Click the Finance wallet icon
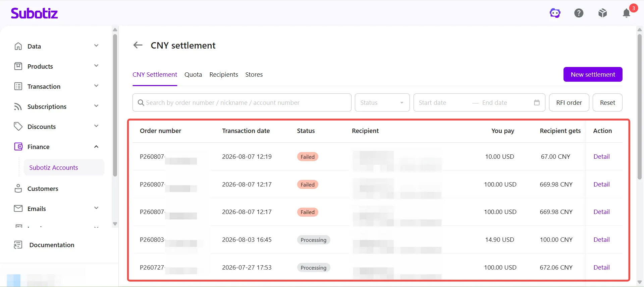Screen dimensions: 644x287 click(18, 147)
